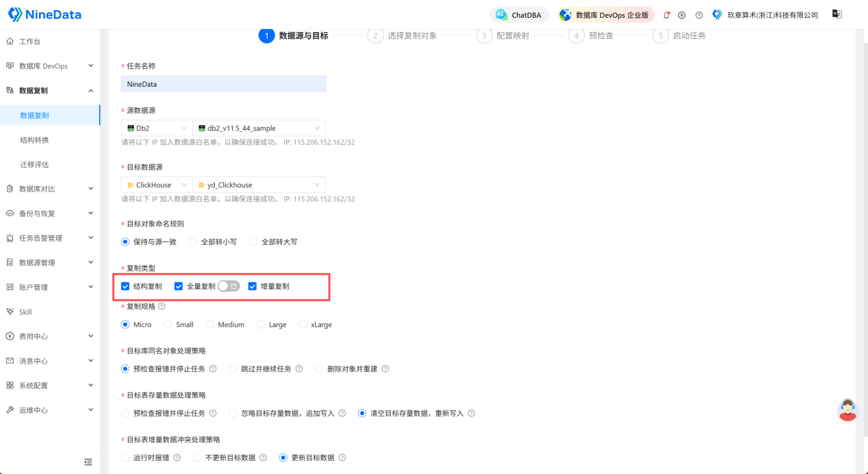The image size is (868, 474).
Task: Click help icon beside 清空目标存量数据，重新写入
Action: click(472, 414)
